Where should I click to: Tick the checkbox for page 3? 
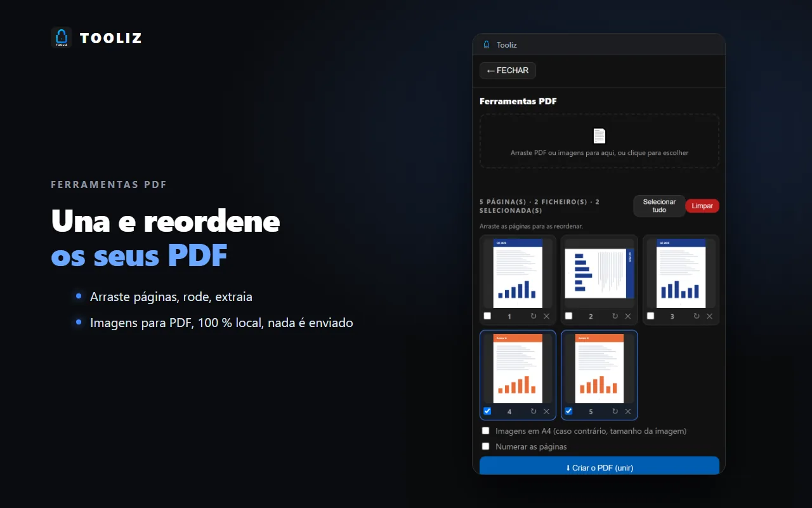click(x=650, y=316)
